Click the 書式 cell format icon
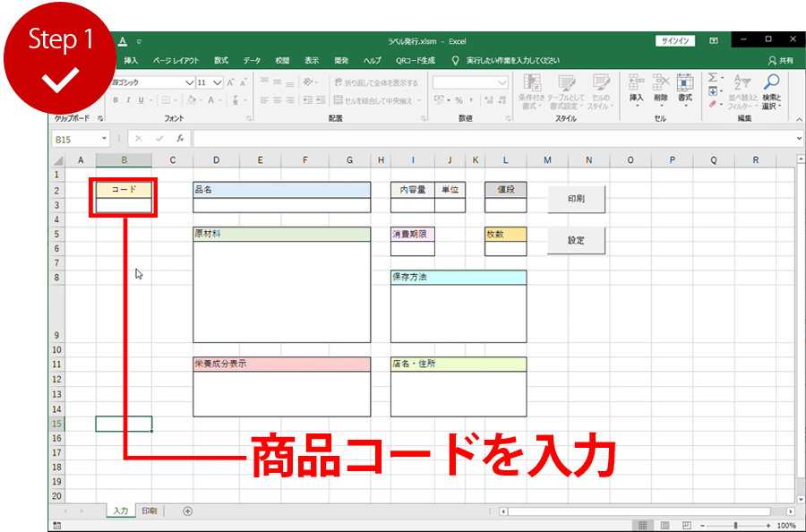This screenshot has height=532, width=806. pyautogui.click(x=685, y=83)
